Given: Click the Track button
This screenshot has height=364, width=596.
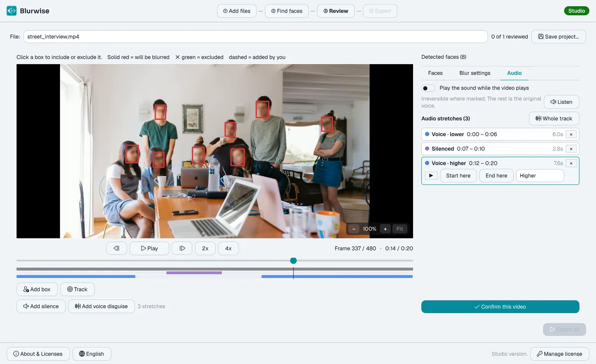Looking at the screenshot, I should click(77, 289).
